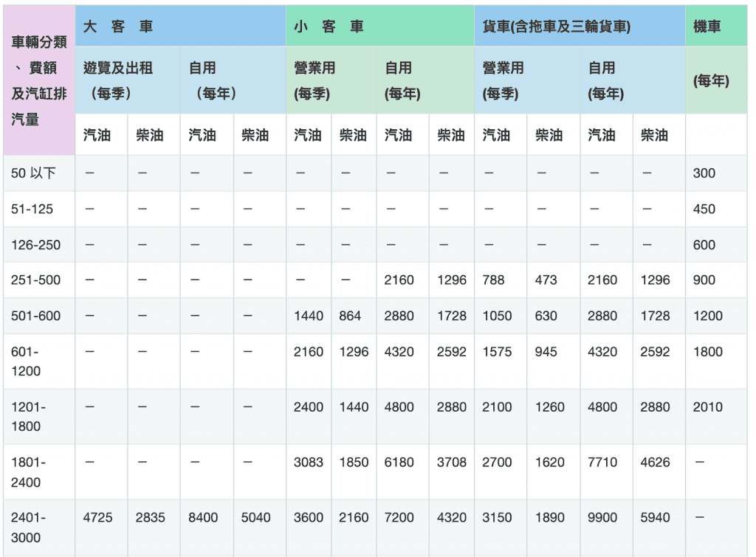756x557 pixels.
Task: Click the fee value 3083
Action: coord(309,463)
